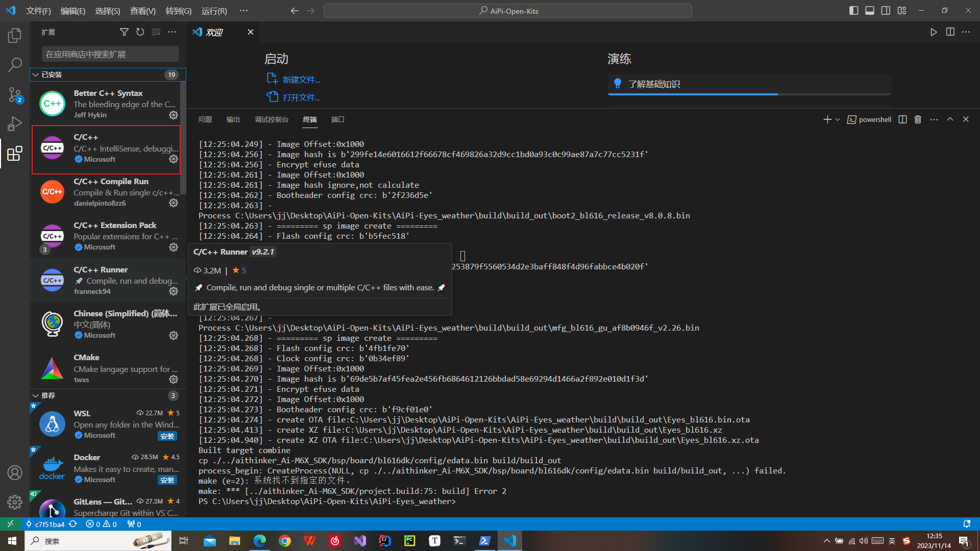Kill the terminal with trash icon
The height and width of the screenshot is (551, 980).
click(918, 119)
